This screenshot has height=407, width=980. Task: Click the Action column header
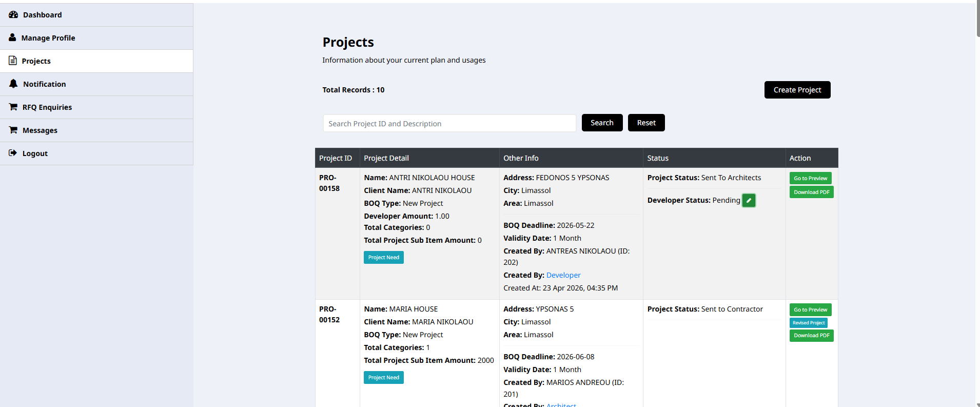pyautogui.click(x=812, y=158)
